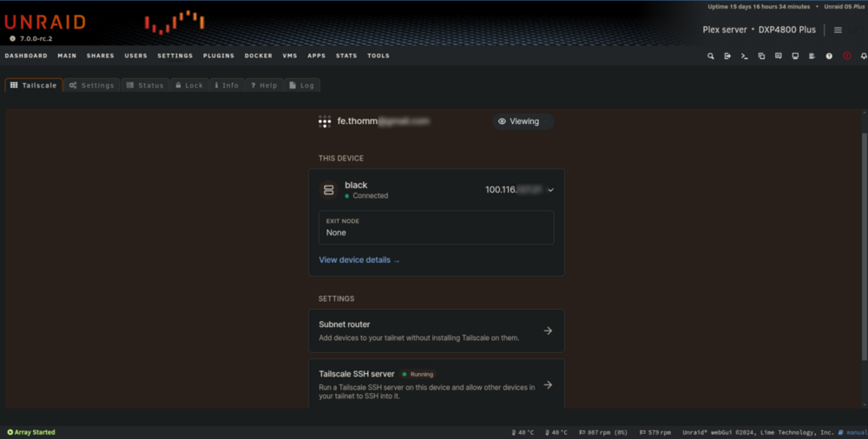
Task: Switch to the Settings tab beside Tailscale
Action: 92,85
